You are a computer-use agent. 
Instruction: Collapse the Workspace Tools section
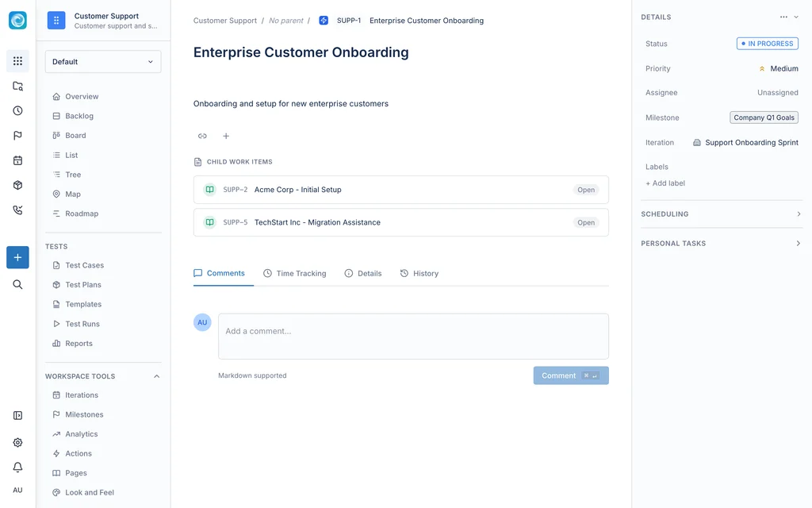coord(156,376)
